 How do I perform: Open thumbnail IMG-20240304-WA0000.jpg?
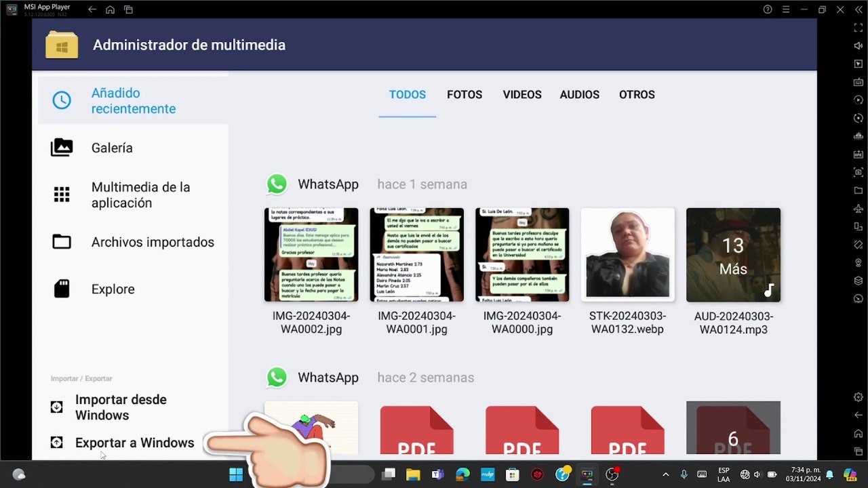[x=522, y=255]
